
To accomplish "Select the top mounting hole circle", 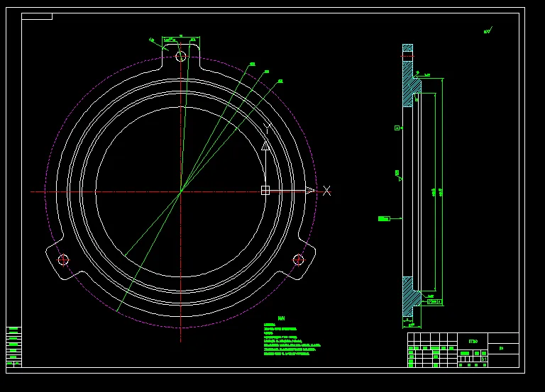I will pyautogui.click(x=181, y=56).
